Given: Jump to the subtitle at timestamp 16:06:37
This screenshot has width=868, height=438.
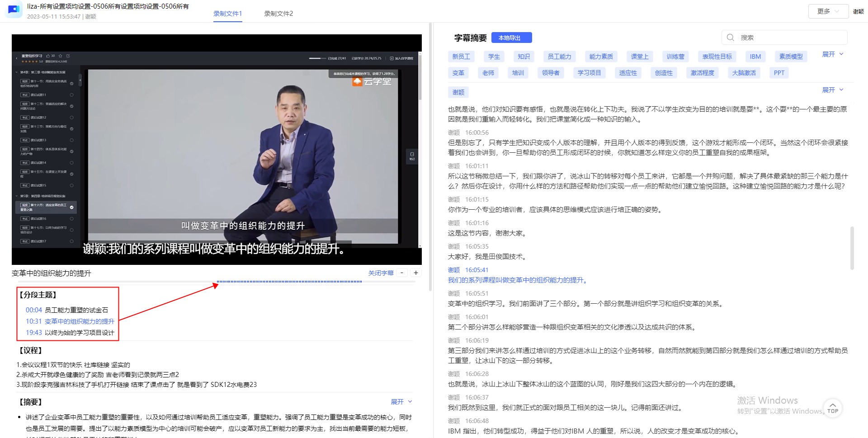Looking at the screenshot, I should [477, 397].
